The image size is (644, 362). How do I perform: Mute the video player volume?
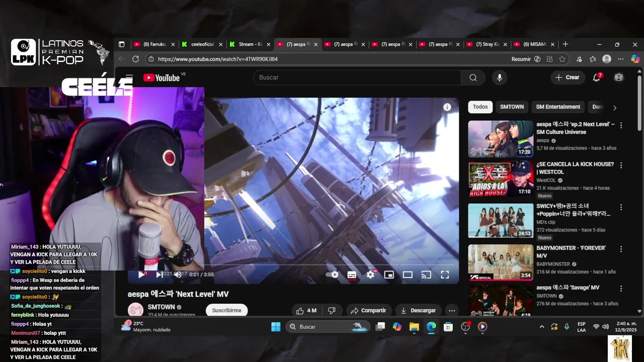(178, 275)
